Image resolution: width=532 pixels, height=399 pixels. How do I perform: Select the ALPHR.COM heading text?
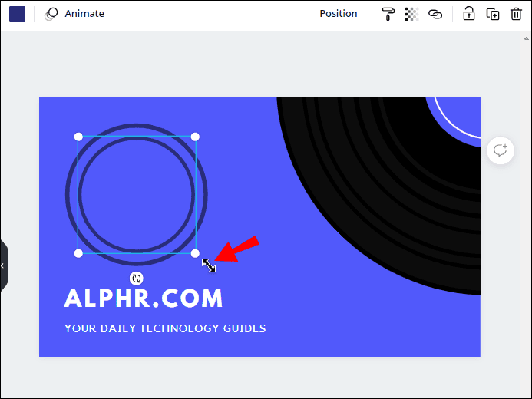point(144,298)
